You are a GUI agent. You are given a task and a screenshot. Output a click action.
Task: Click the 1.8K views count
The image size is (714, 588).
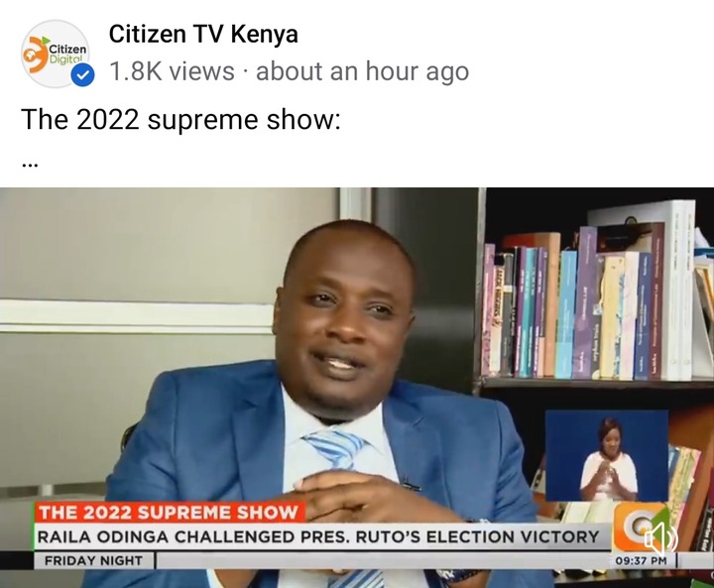172,71
